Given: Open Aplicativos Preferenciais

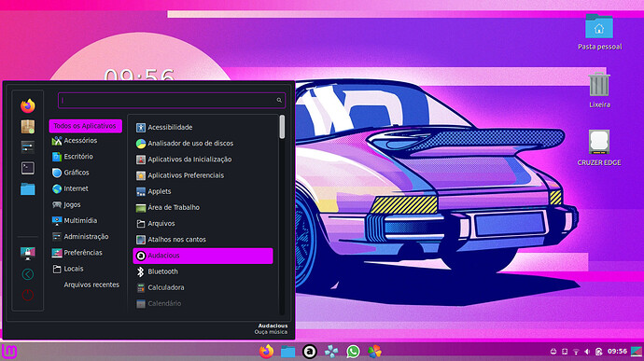Looking at the screenshot, I should point(203,175).
